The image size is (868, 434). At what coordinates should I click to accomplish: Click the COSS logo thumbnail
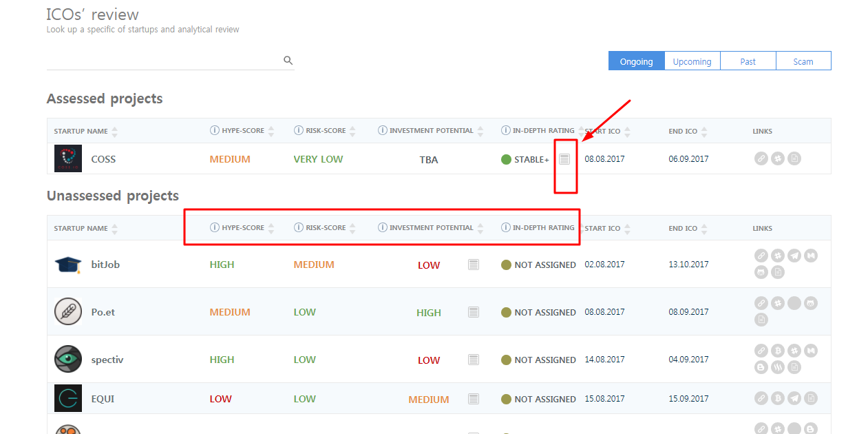pos(68,158)
